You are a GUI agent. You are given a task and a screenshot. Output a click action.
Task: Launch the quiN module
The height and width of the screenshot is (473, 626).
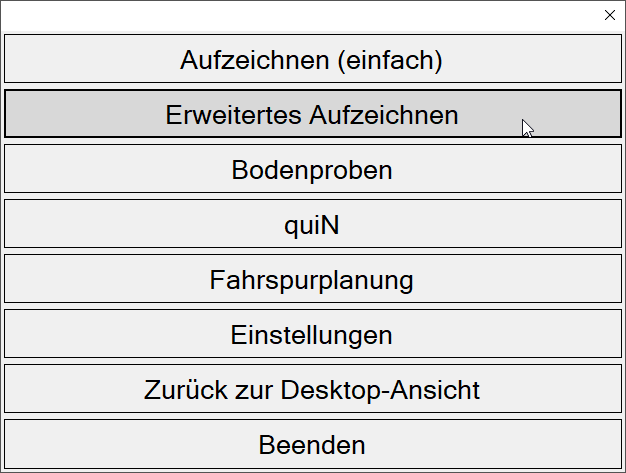point(312,225)
